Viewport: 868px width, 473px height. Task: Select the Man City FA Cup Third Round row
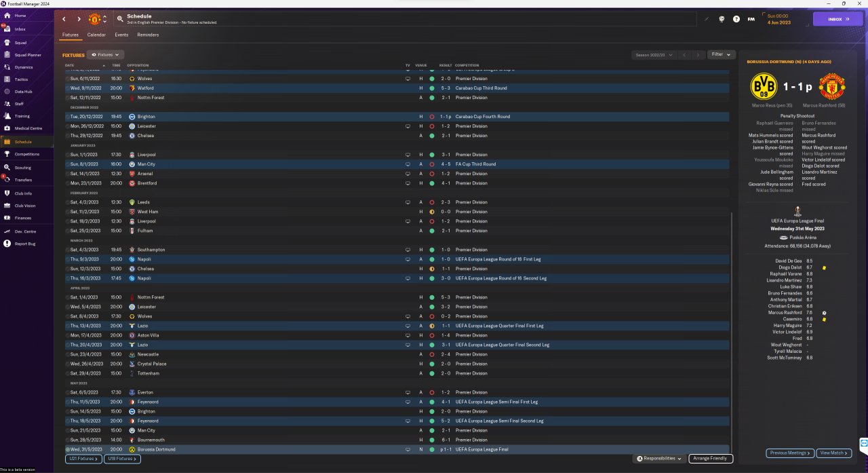[397, 164]
